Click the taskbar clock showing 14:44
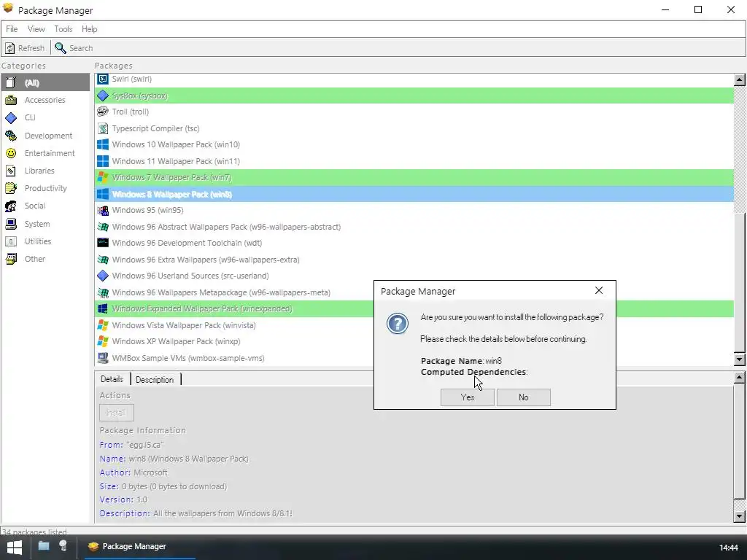Screen dimensions: 747x560 (x=729, y=548)
